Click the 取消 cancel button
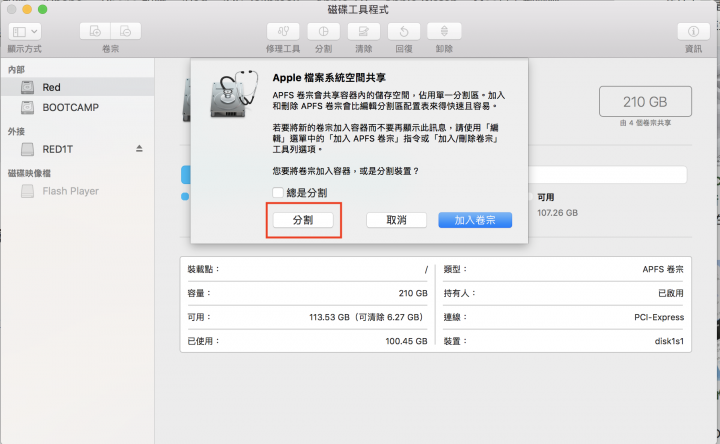The image size is (720, 444). pyautogui.click(x=396, y=220)
